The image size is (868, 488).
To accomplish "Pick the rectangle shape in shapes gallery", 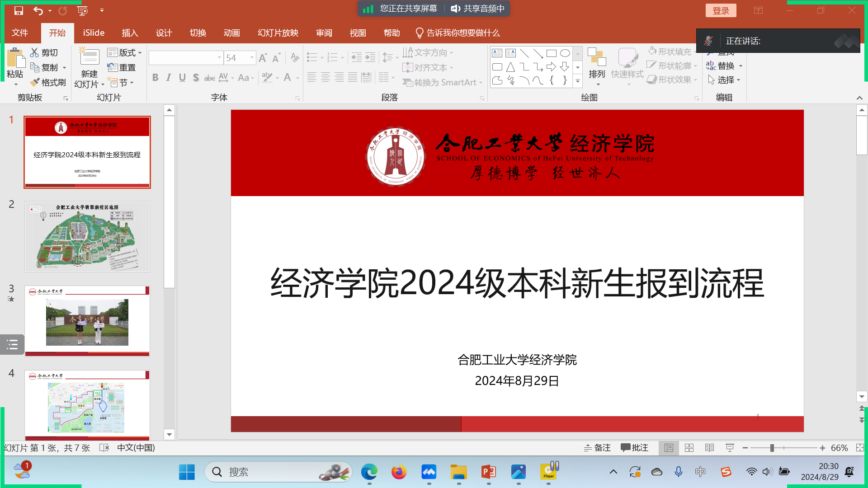I will (x=551, y=53).
